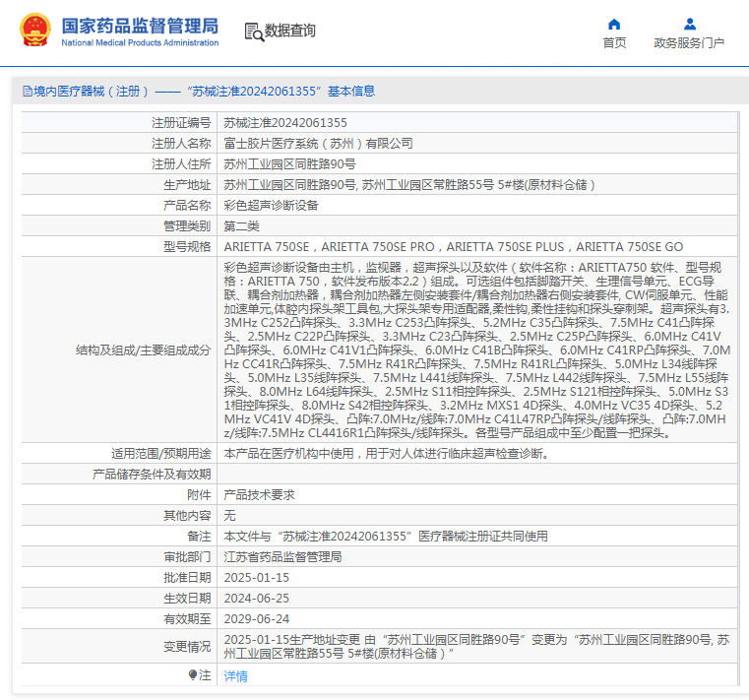Click the 附件 label cell
This screenshot has height=700, width=749.
[x=119, y=494]
